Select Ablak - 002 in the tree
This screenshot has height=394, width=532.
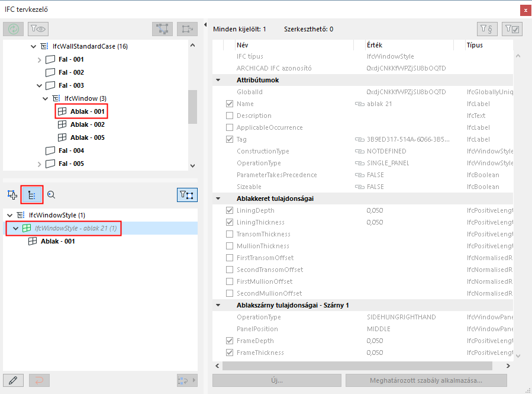point(87,124)
